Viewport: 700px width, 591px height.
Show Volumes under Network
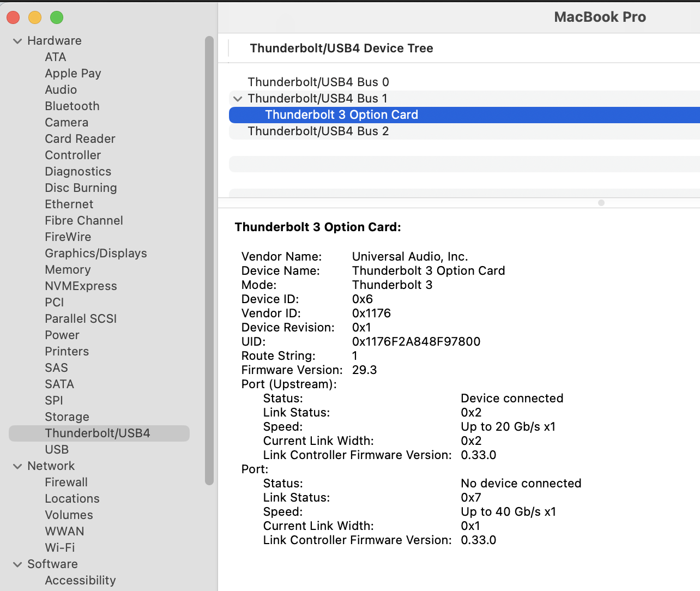click(69, 515)
